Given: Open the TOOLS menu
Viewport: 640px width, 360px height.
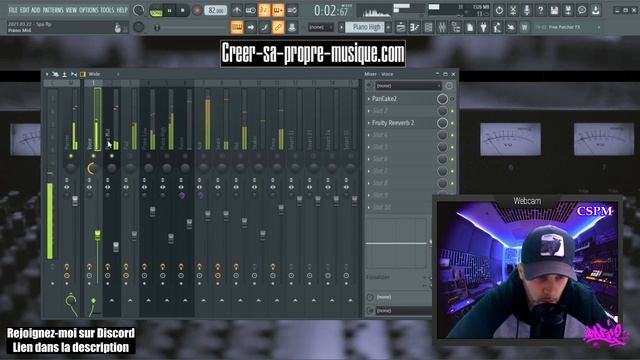Looking at the screenshot, I should click(x=108, y=10).
